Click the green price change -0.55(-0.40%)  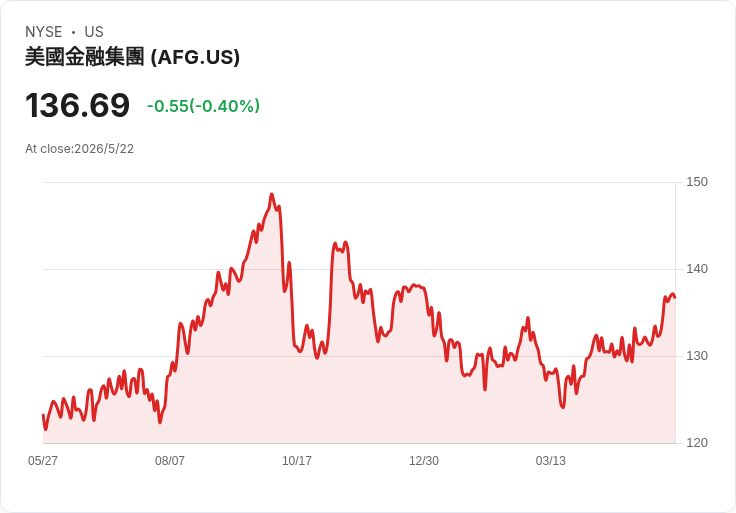203,106
